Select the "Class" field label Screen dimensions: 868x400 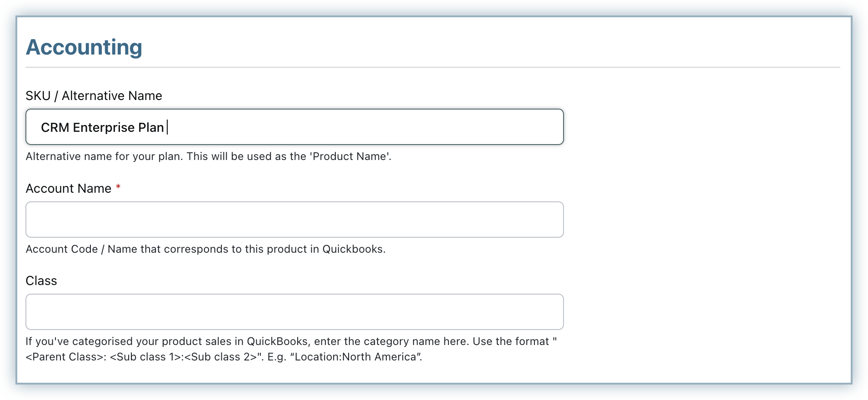(x=41, y=281)
